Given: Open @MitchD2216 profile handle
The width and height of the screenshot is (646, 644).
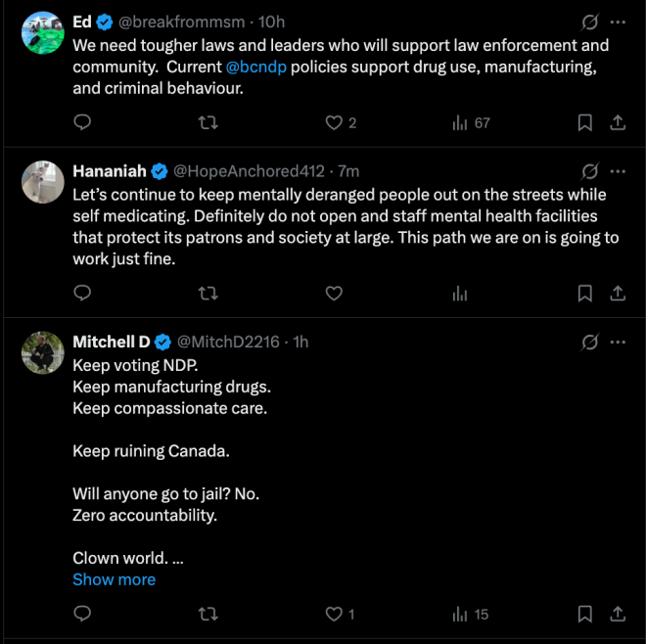Looking at the screenshot, I should [228, 342].
